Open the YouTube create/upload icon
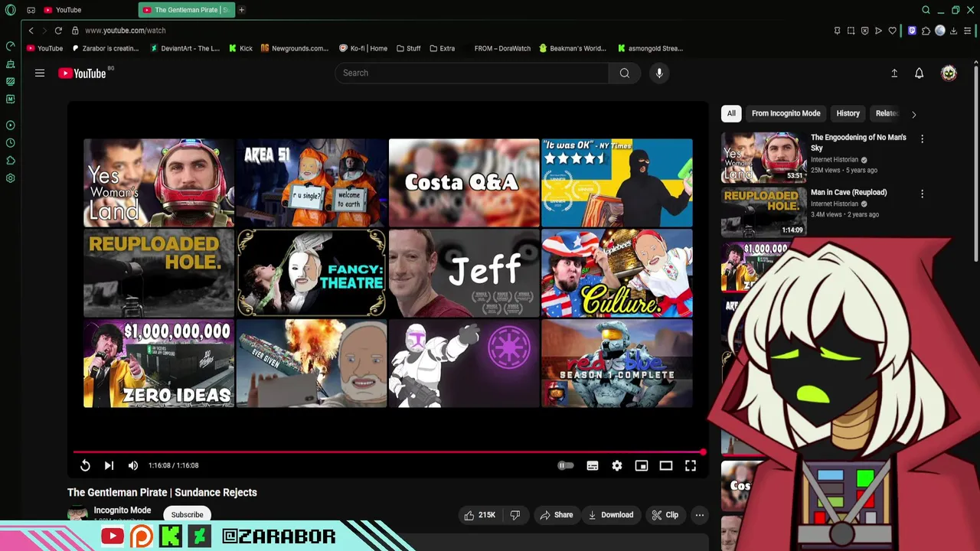980x551 pixels. [894, 73]
